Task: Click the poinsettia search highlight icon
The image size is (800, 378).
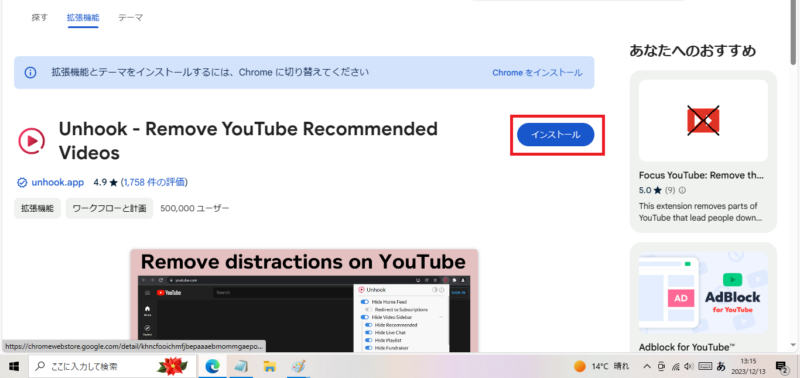Action: [172, 366]
